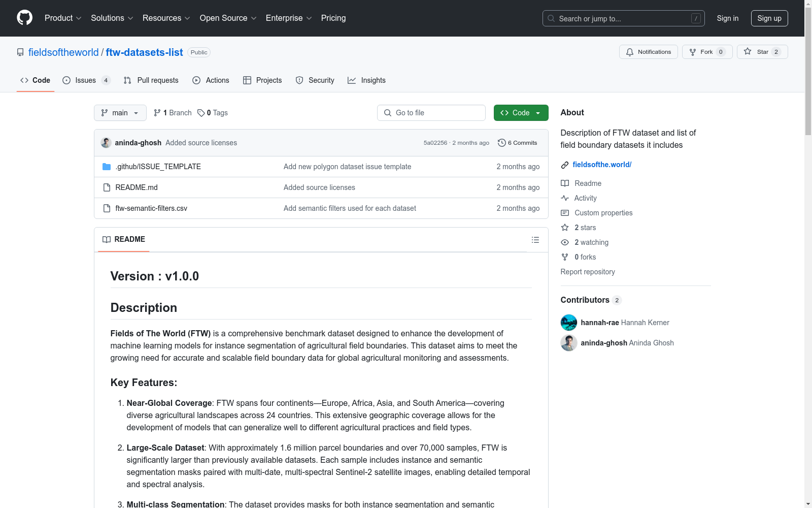Click the Go to file input
Image resolution: width=812 pixels, height=508 pixels.
431,113
